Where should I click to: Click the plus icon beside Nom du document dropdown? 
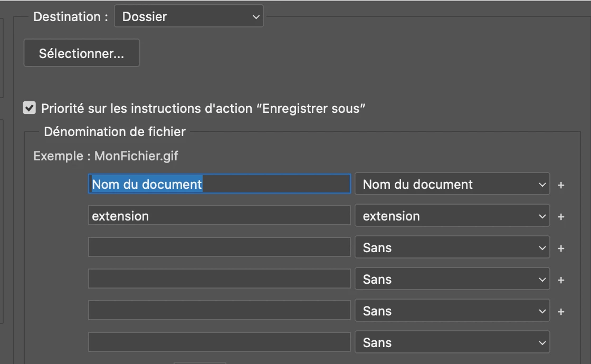561,185
